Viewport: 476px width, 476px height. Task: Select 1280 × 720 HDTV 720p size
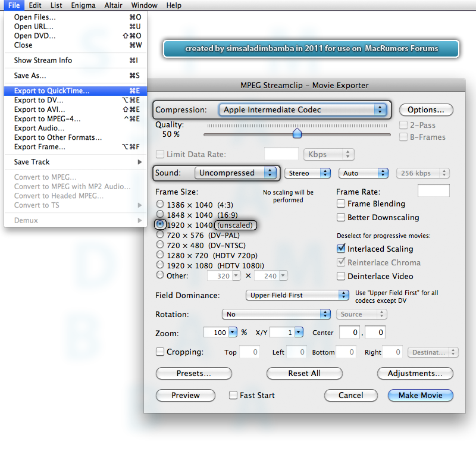click(160, 255)
